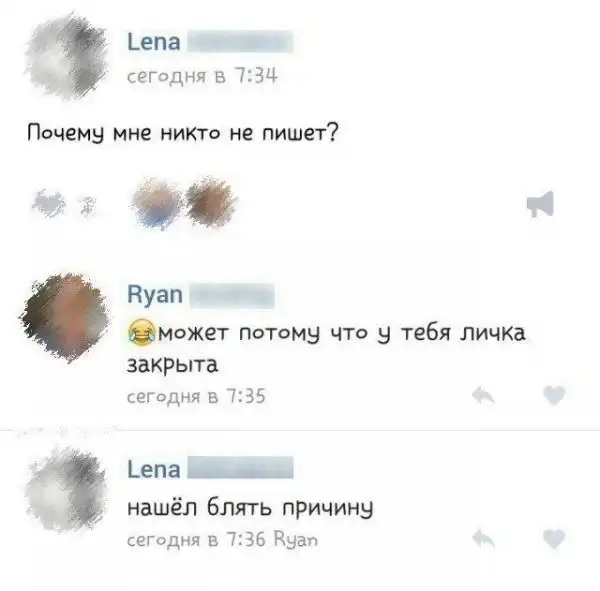Click the reply arrow on Ryan's comment
Image resolution: width=600 pixels, height=591 pixels.
click(x=483, y=395)
